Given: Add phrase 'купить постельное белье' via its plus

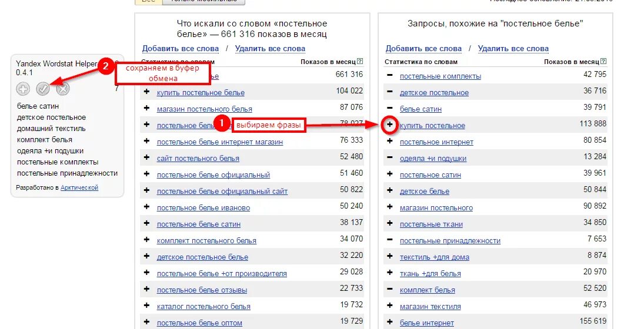Looking at the screenshot, I should (x=146, y=92).
